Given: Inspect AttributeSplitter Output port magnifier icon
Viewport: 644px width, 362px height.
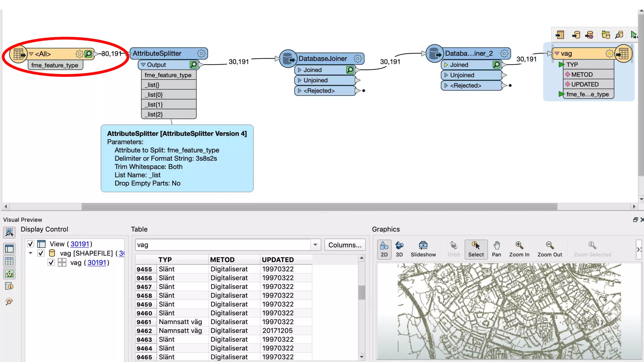Looking at the screenshot, I should (193, 65).
